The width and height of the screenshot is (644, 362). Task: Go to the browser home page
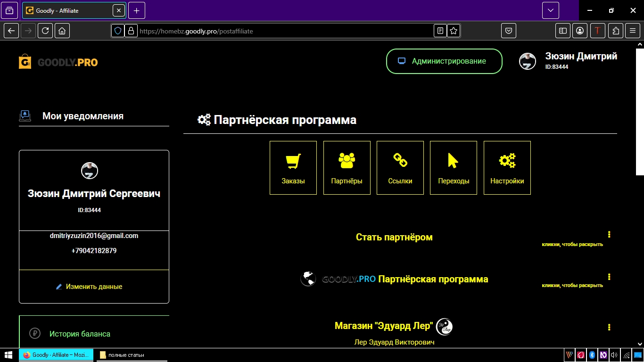(x=62, y=31)
